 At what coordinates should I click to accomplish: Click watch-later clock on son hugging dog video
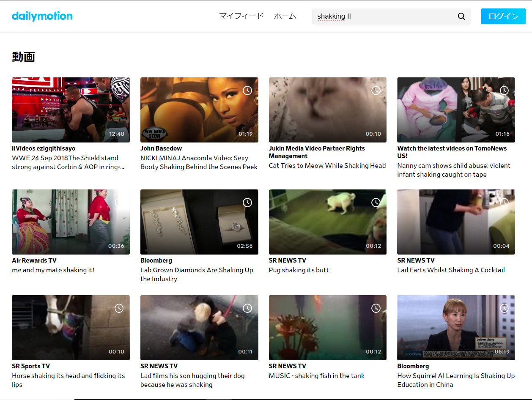click(247, 308)
